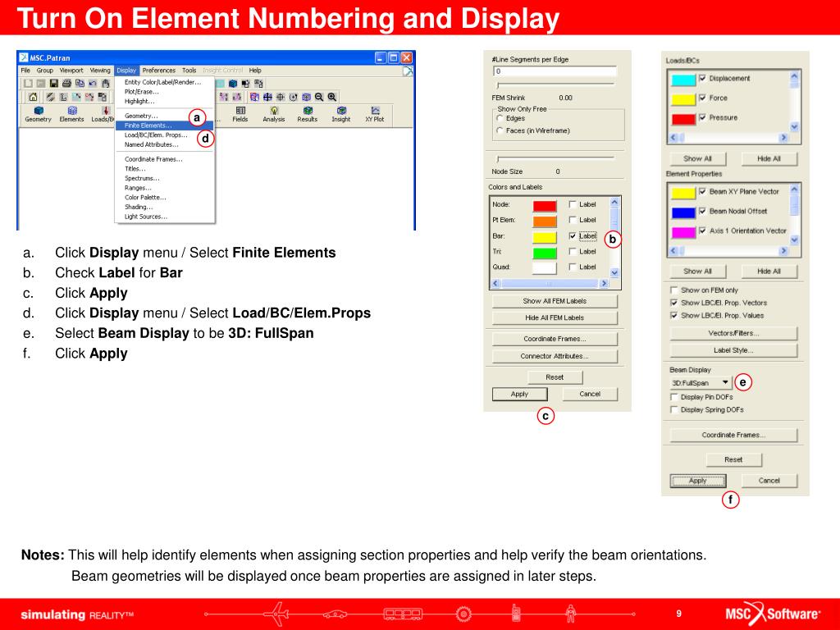
Task: Click the yellow Bar color swatch
Action: (545, 237)
